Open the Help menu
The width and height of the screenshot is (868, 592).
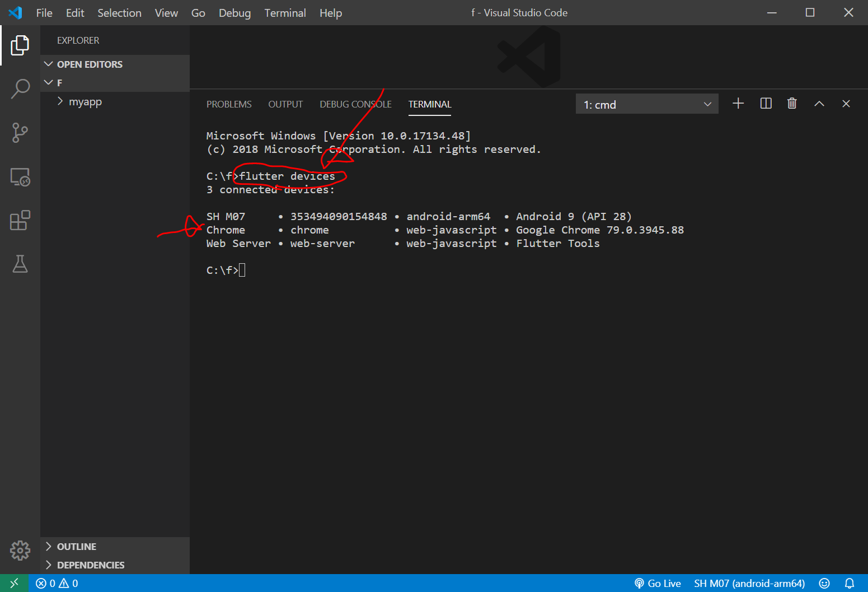pyautogui.click(x=331, y=13)
